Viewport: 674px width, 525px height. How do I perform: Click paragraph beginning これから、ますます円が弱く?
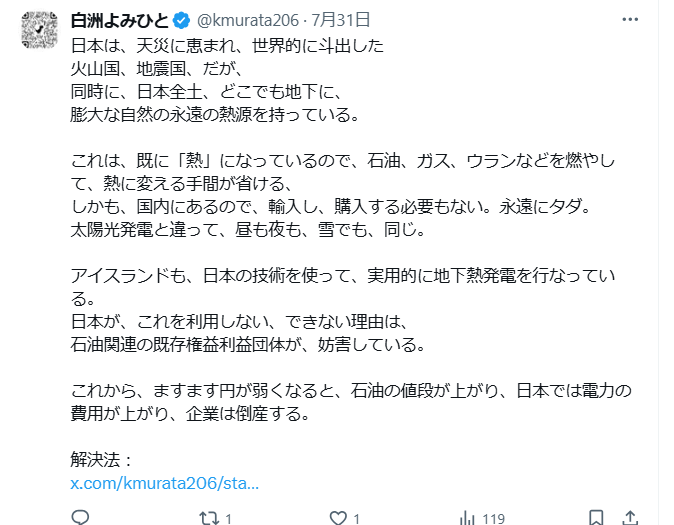point(351,402)
